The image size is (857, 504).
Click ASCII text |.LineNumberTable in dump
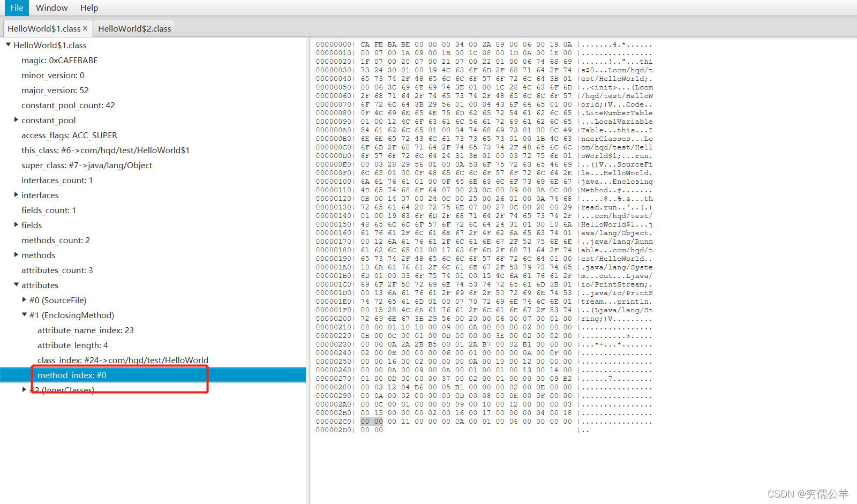tap(615, 113)
